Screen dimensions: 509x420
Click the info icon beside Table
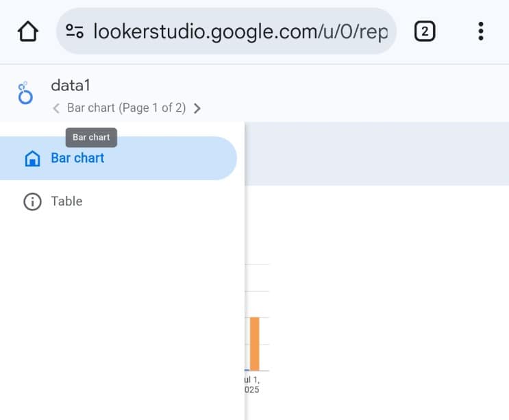click(x=32, y=202)
